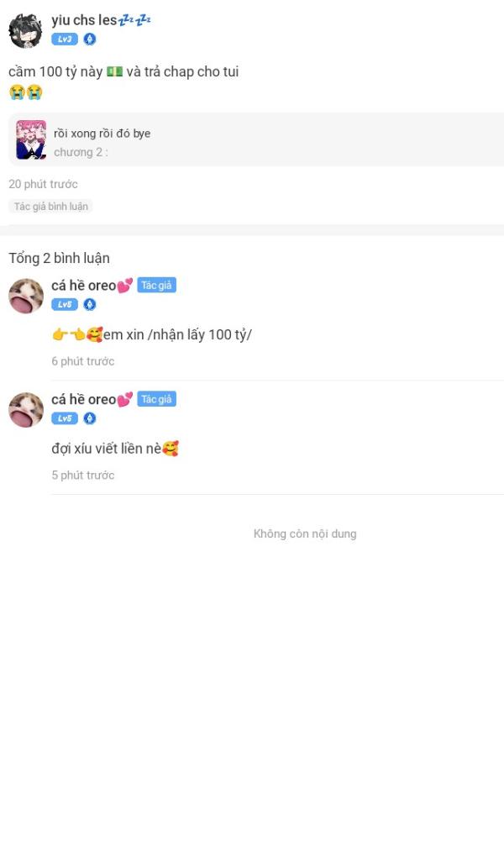This screenshot has width=504, height=846.
Task: Tap medal icon on first reply
Action: tap(90, 304)
